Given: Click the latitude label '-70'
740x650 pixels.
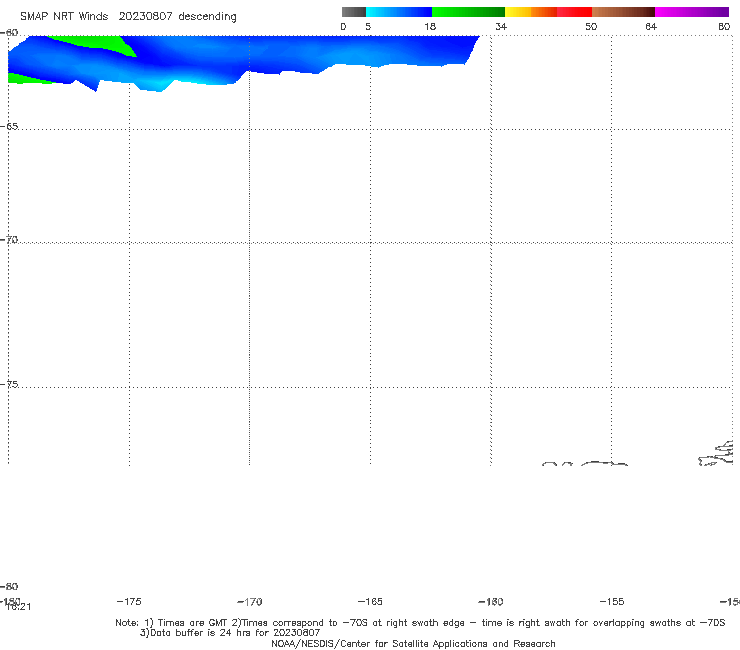Looking at the screenshot, I should pyautogui.click(x=9, y=240).
